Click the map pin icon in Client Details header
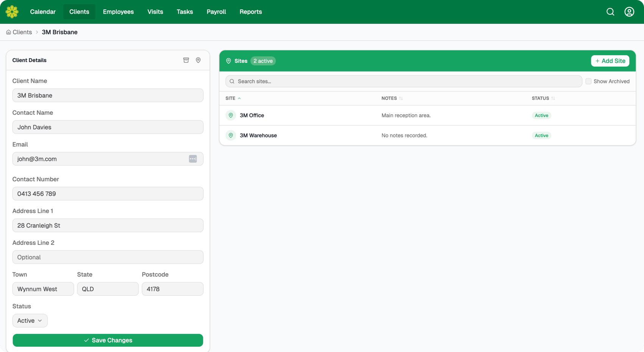Viewport: 644px width, 352px height. pos(198,60)
